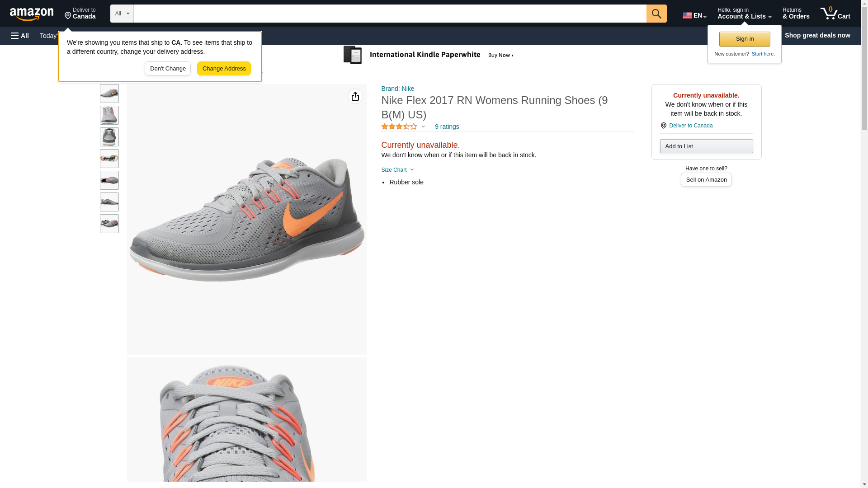This screenshot has width=868, height=488.
Task: Click the Amazon logo
Action: coord(32,14)
